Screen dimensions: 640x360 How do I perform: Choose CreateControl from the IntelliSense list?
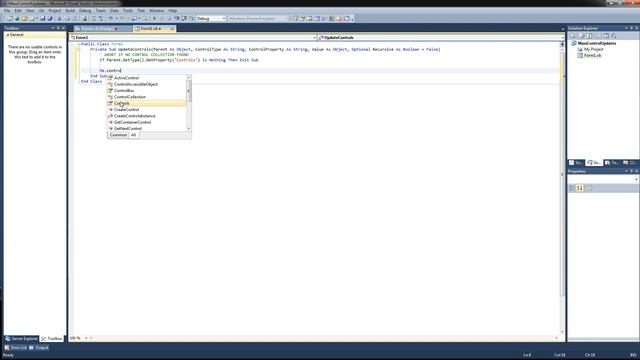click(x=127, y=109)
